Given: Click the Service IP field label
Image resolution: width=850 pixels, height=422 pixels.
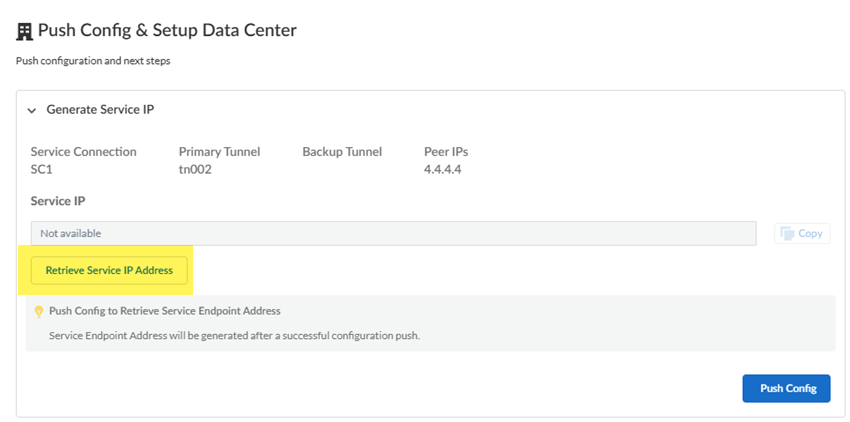Looking at the screenshot, I should [58, 201].
